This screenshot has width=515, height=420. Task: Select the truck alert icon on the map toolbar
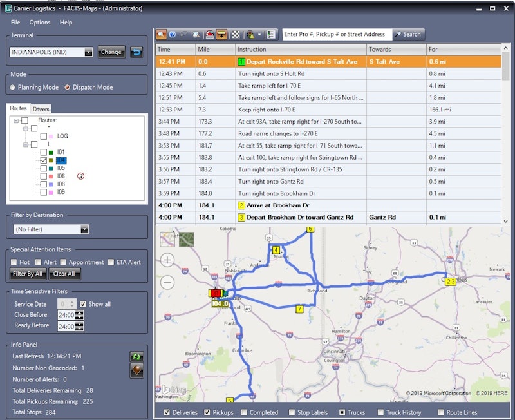pyautogui.click(x=209, y=33)
